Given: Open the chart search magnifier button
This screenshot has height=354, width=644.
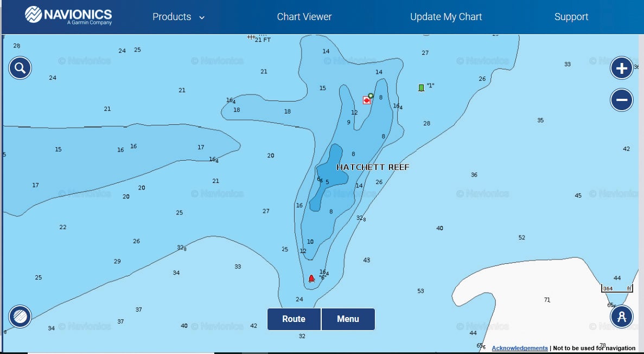Looking at the screenshot, I should (x=20, y=68).
